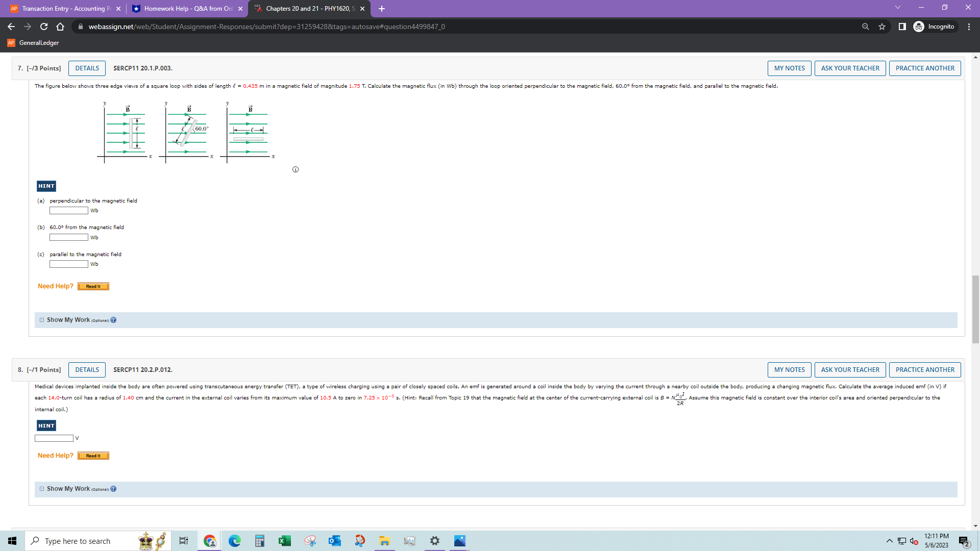Expand Show My Work for question 7
This screenshot has height=551, width=980.
(x=68, y=320)
